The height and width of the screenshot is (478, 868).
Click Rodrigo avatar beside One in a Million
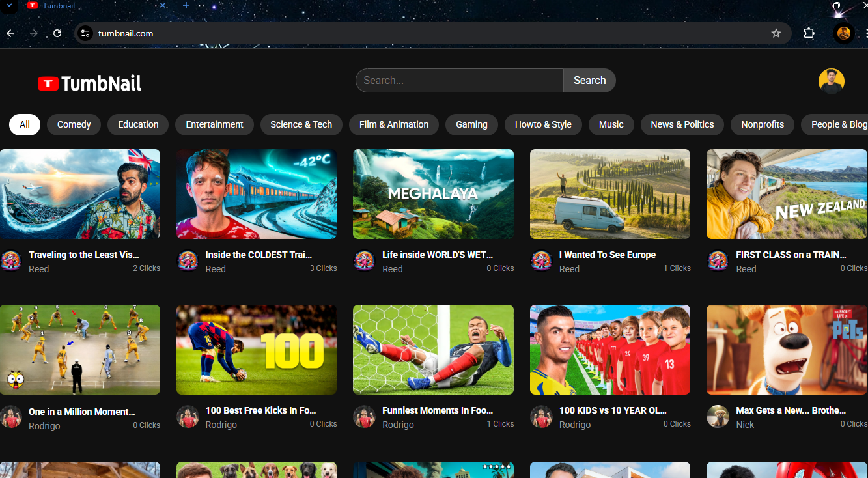click(11, 417)
